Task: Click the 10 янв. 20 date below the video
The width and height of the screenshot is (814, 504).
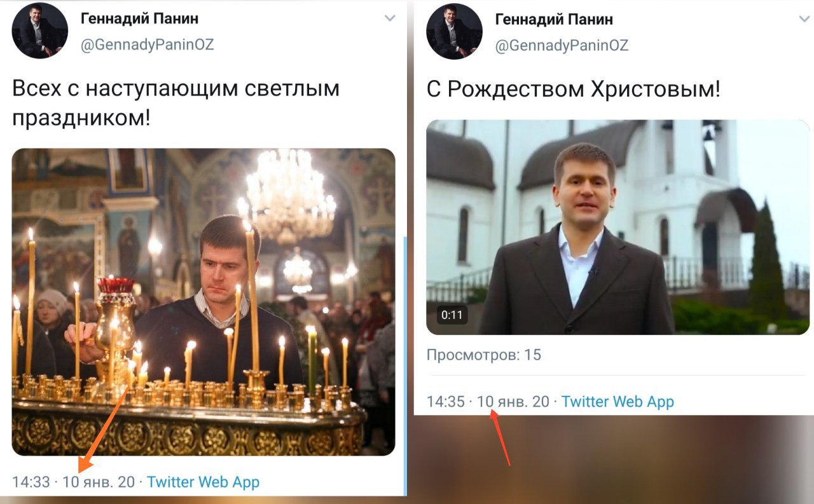Action: (x=513, y=402)
